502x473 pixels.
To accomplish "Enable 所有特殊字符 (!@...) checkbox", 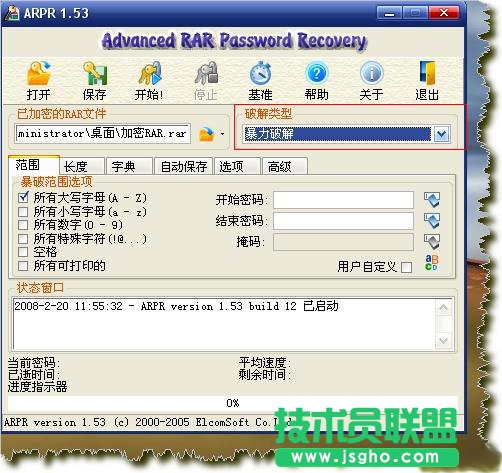I will click(23, 239).
